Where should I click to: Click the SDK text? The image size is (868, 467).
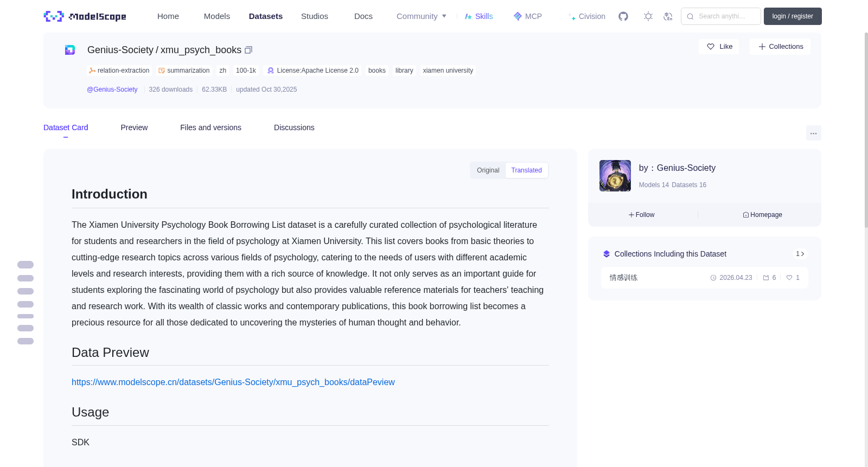tap(80, 443)
